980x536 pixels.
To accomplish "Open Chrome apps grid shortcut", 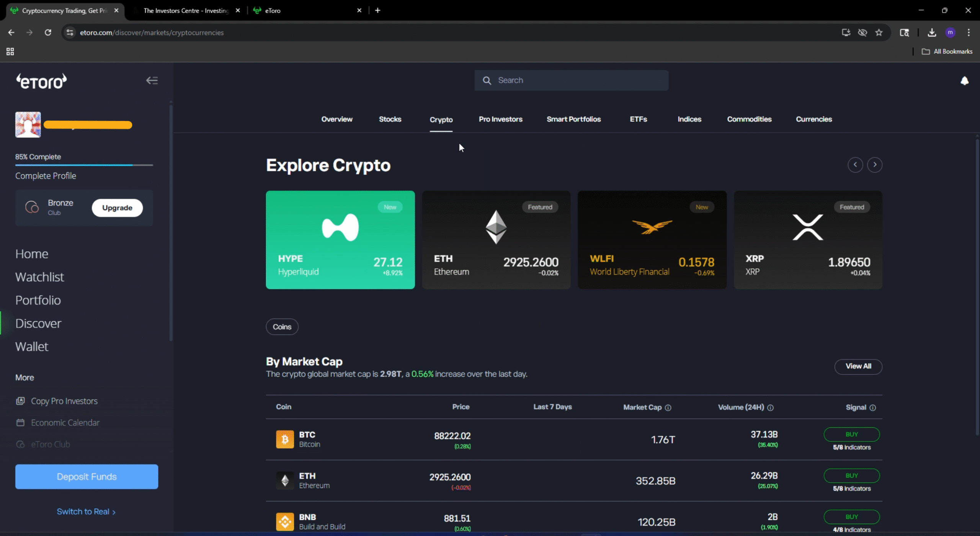I will 10,51.
